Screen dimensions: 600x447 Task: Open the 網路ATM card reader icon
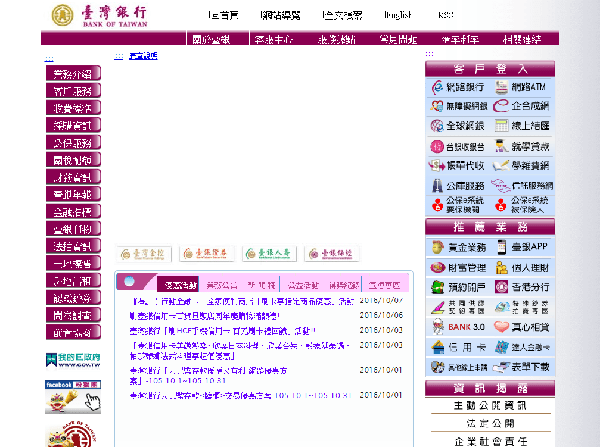coord(501,88)
